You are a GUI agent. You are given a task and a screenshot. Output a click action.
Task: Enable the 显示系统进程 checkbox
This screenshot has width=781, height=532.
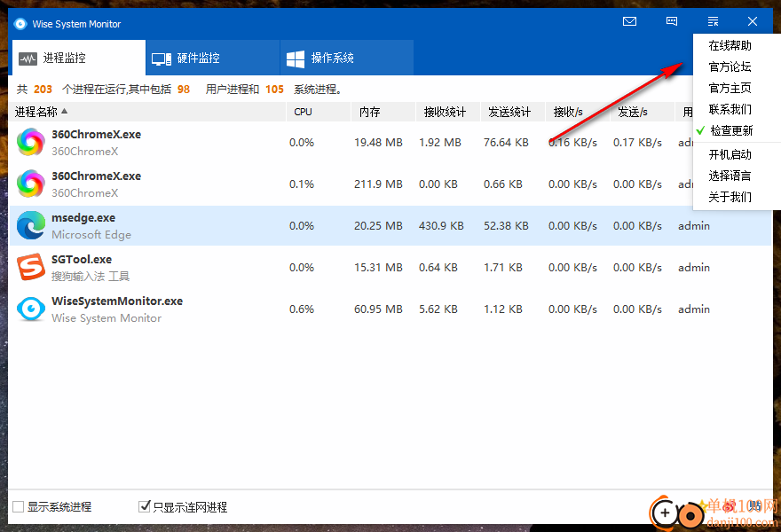[x=19, y=506]
